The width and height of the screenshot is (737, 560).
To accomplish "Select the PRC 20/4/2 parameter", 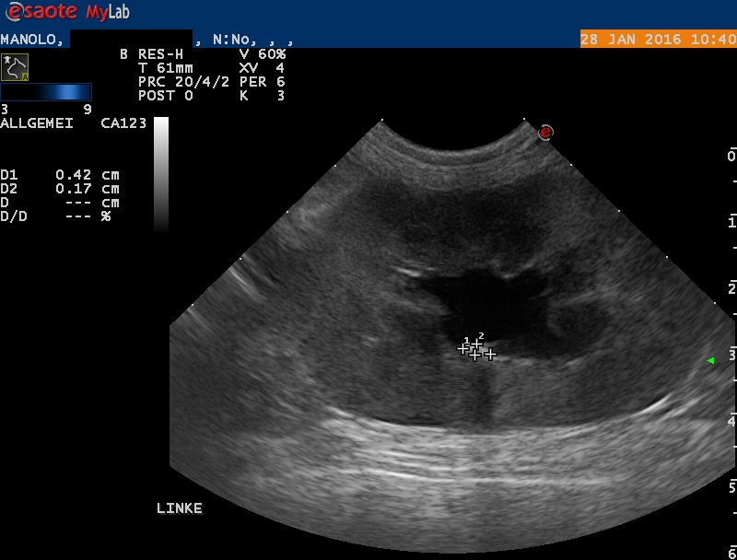I will (x=172, y=81).
